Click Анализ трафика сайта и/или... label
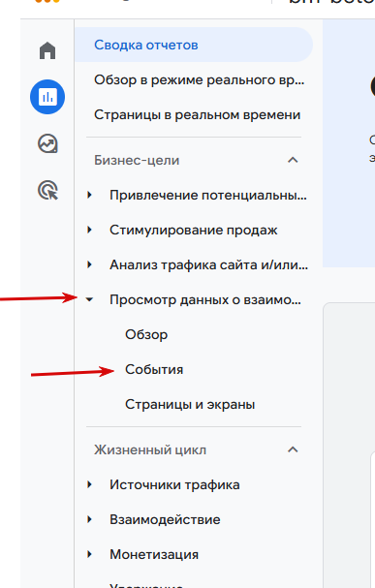This screenshot has width=375, height=588. pyautogui.click(x=209, y=264)
